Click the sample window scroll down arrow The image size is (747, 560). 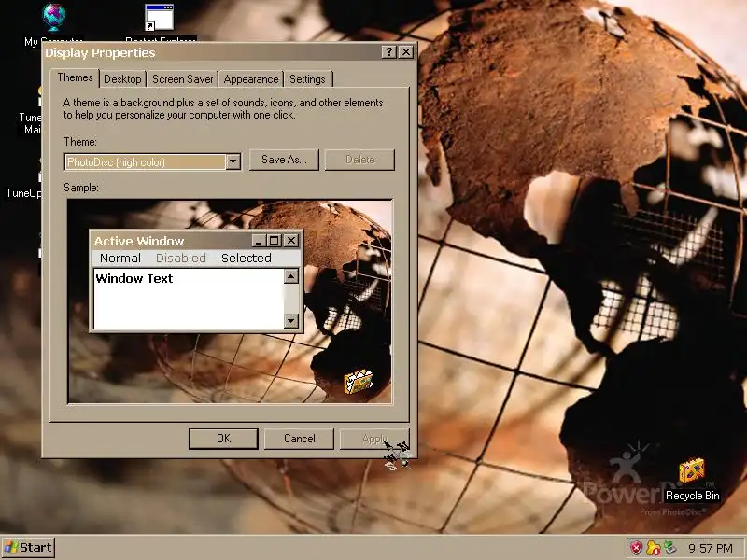[291, 321]
